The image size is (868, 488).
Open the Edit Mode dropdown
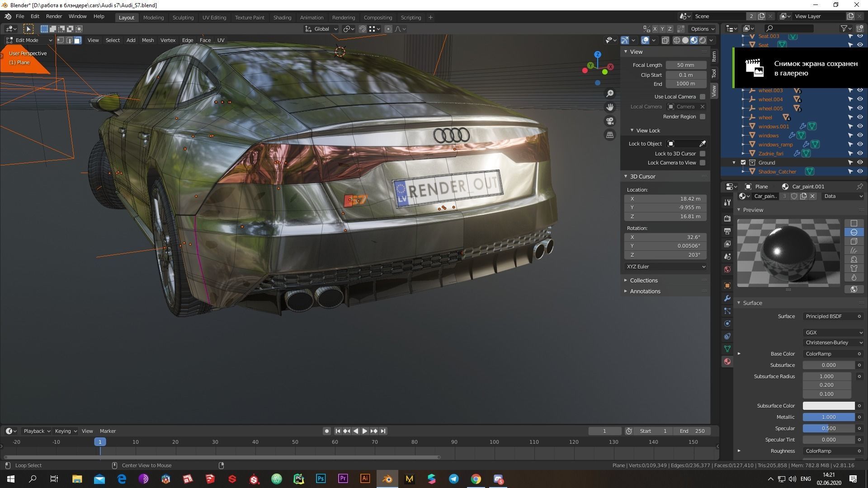(x=29, y=40)
